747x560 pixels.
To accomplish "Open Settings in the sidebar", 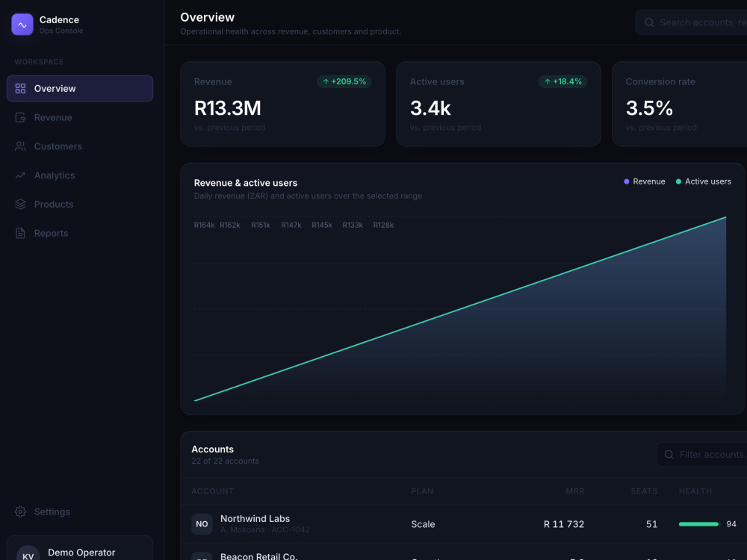I will click(x=80, y=512).
